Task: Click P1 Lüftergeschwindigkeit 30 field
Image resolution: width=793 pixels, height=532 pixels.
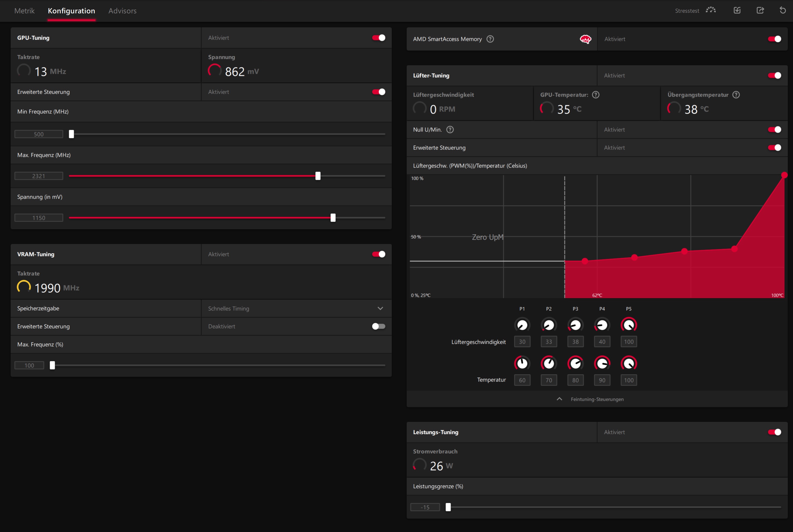Action: [x=522, y=342]
